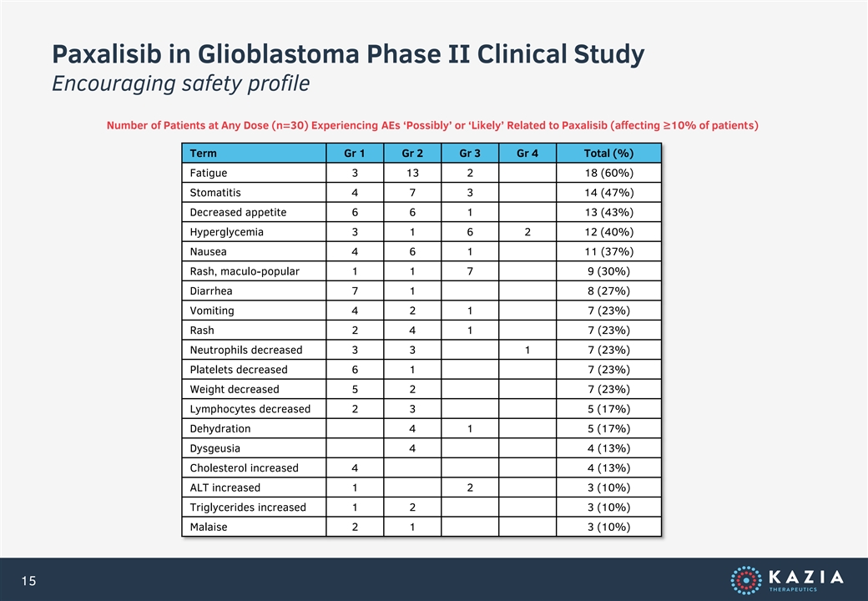Screen dimensions: 868x601
Task: Click the '18 (60%)' total for Fatigue
Action: (609, 173)
